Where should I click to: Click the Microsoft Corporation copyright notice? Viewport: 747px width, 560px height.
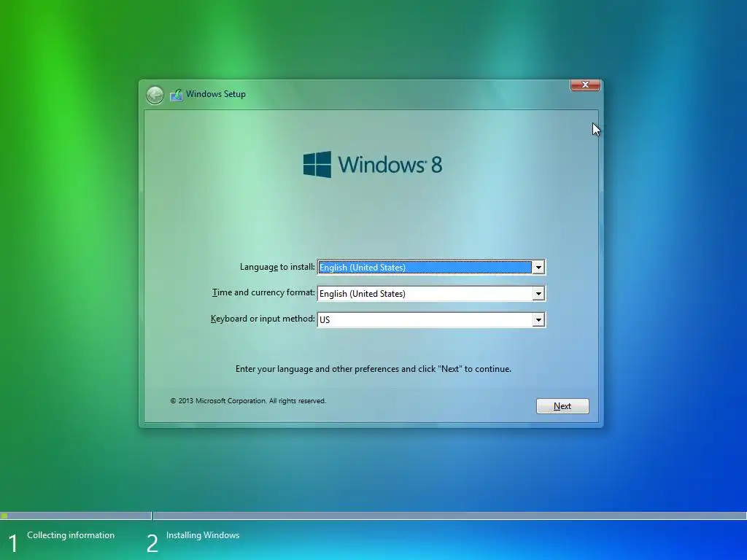pos(248,401)
